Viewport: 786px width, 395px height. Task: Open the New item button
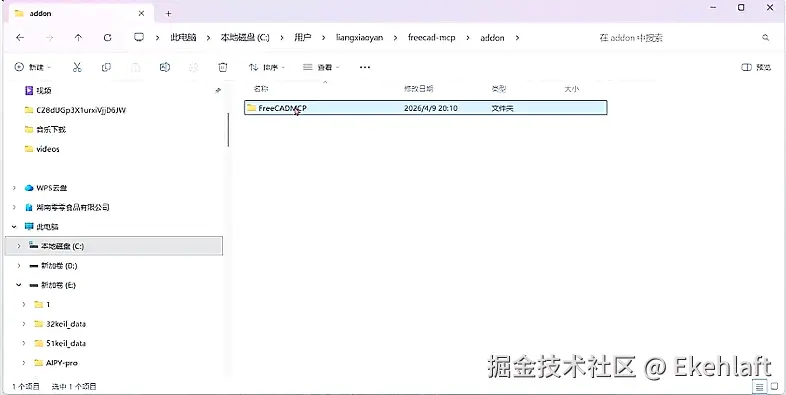[33, 67]
